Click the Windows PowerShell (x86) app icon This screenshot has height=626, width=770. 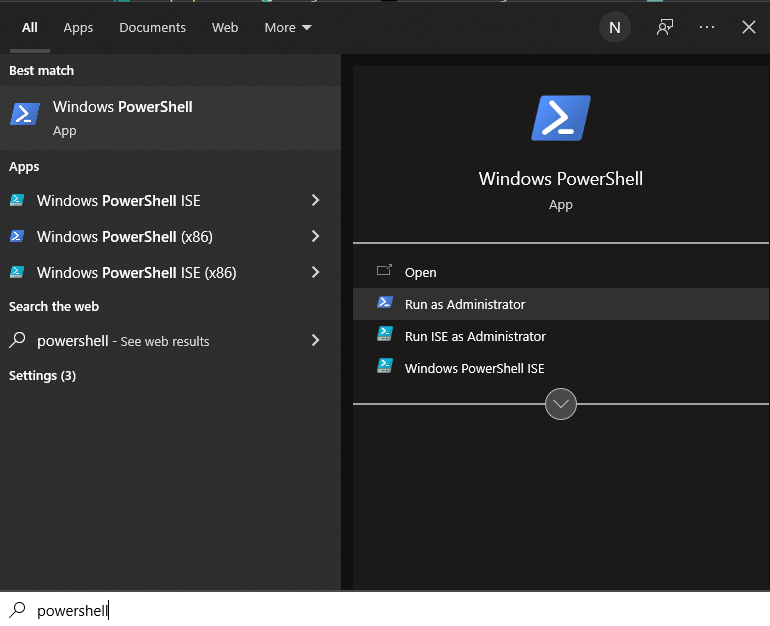[x=17, y=236]
